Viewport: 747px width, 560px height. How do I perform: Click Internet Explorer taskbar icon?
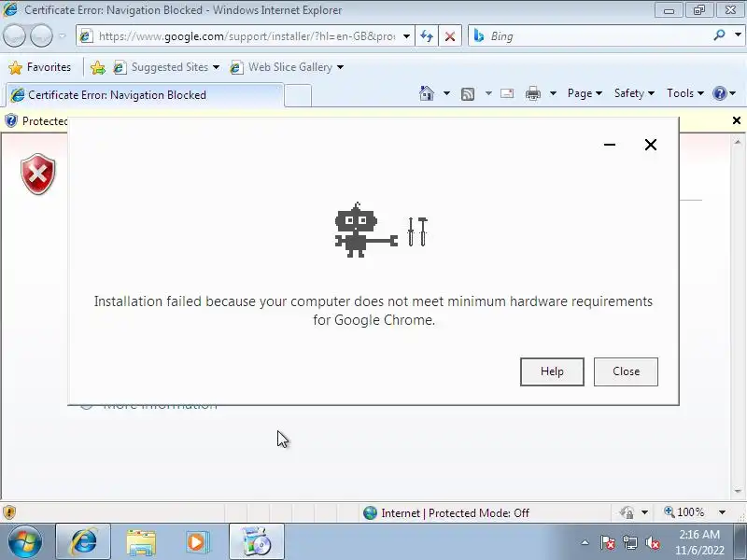[x=83, y=542]
